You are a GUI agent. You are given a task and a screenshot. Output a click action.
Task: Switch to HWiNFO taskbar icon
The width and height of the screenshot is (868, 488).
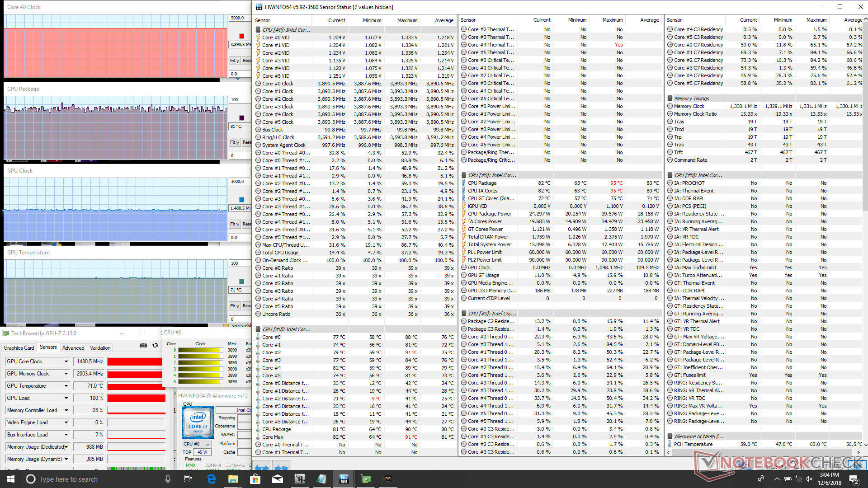(344, 479)
